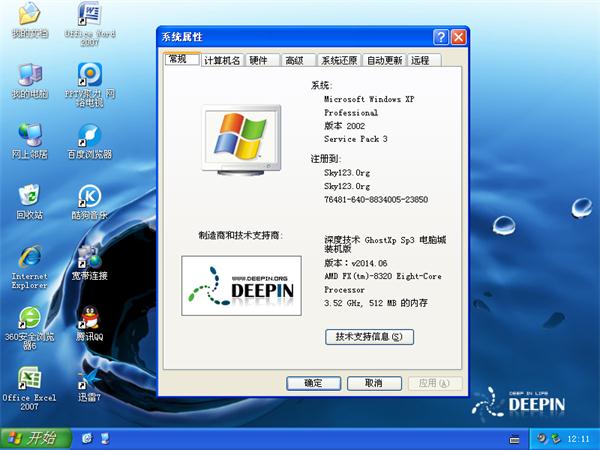The height and width of the screenshot is (450, 600).
Task: Select the 360 safe browser desktop icon
Action: pyautogui.click(x=29, y=318)
